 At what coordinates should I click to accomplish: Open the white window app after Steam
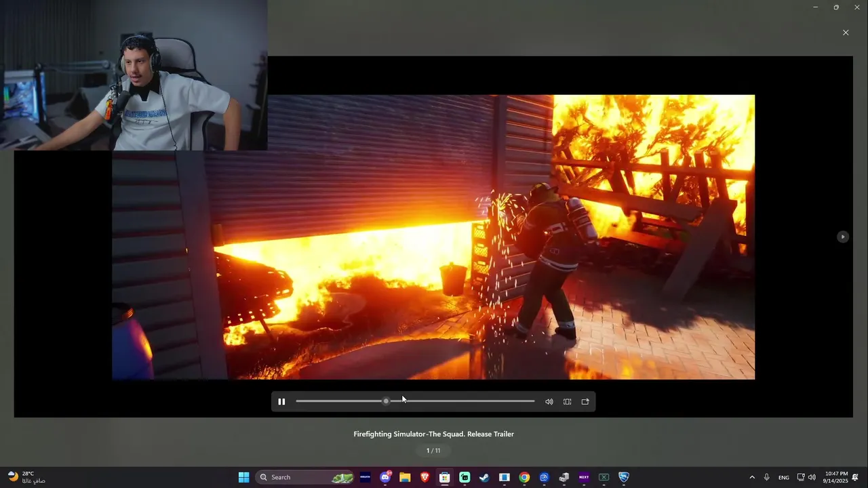504,477
